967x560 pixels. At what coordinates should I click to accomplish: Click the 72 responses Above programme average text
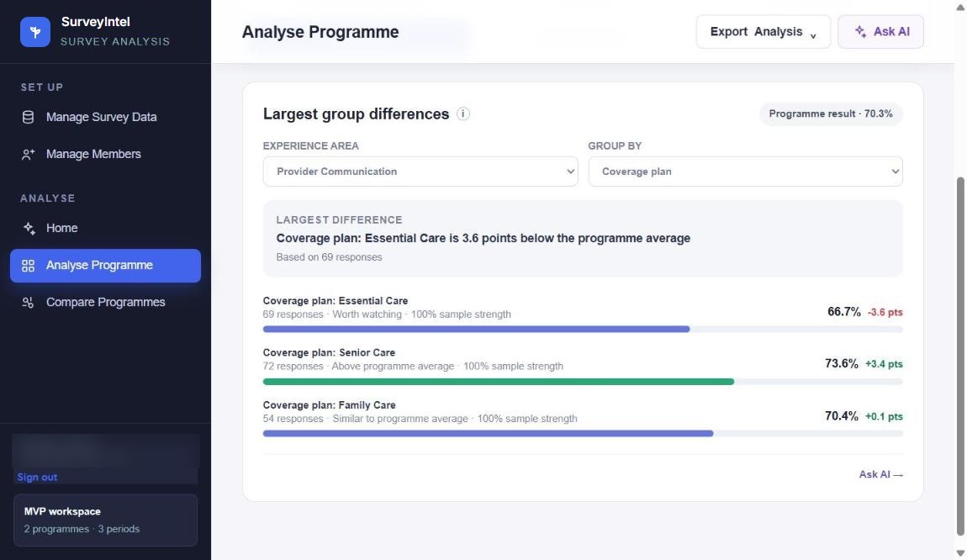point(413,367)
